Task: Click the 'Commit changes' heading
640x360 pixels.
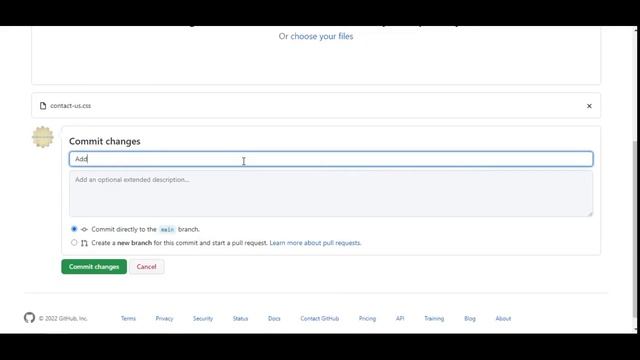Action: (x=104, y=141)
